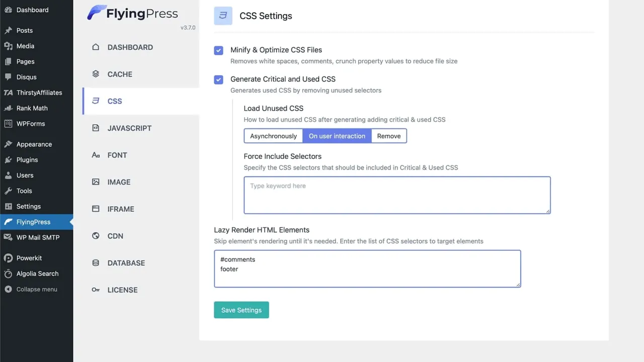The height and width of the screenshot is (362, 644).
Task: Select Asynchronously load option
Action: 274,136
